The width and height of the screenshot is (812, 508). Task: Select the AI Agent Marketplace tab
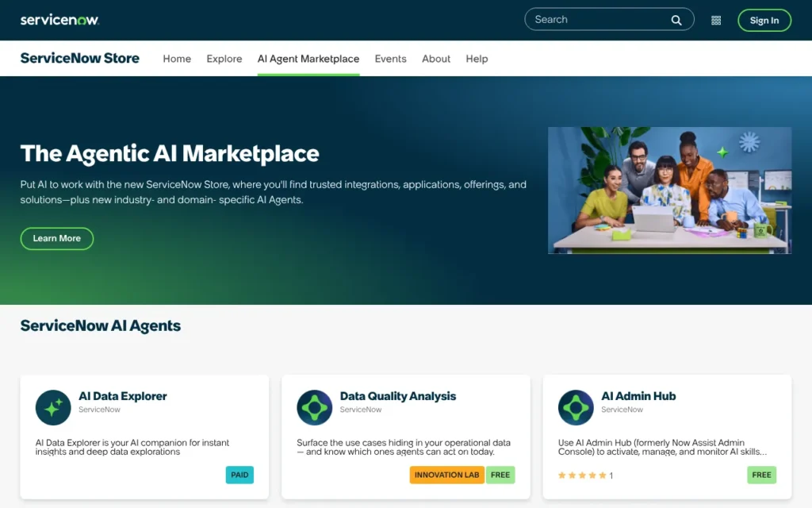pyautogui.click(x=308, y=59)
